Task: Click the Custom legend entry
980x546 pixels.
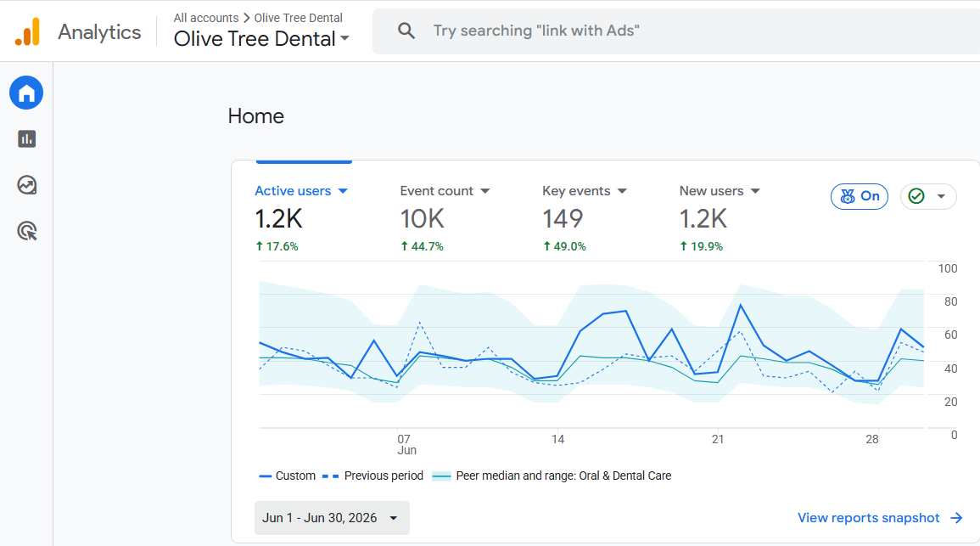Action: tap(288, 476)
